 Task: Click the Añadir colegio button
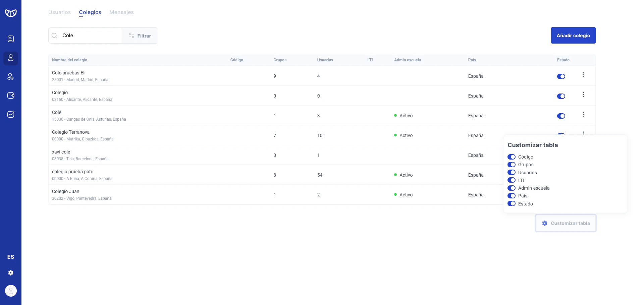pyautogui.click(x=573, y=36)
